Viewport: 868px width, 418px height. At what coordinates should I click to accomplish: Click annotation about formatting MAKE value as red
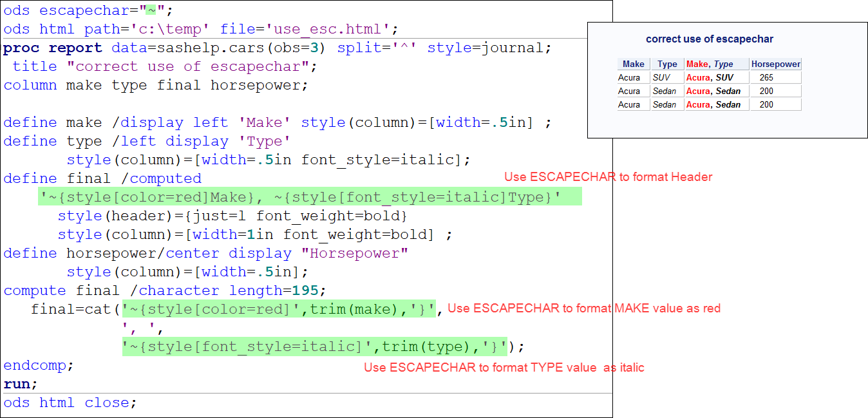pyautogui.click(x=583, y=309)
